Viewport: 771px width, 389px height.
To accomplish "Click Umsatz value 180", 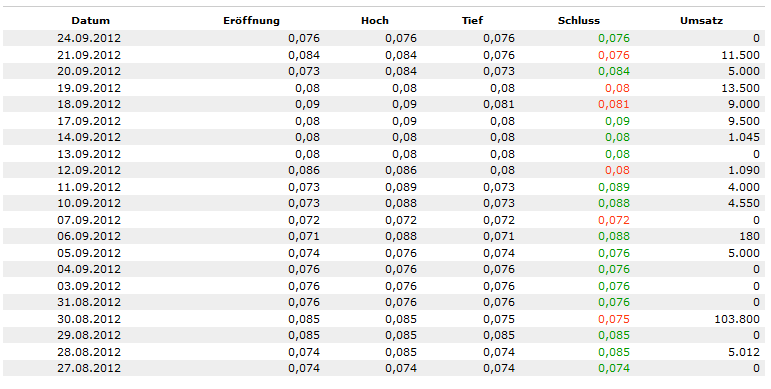I will 749,237.
